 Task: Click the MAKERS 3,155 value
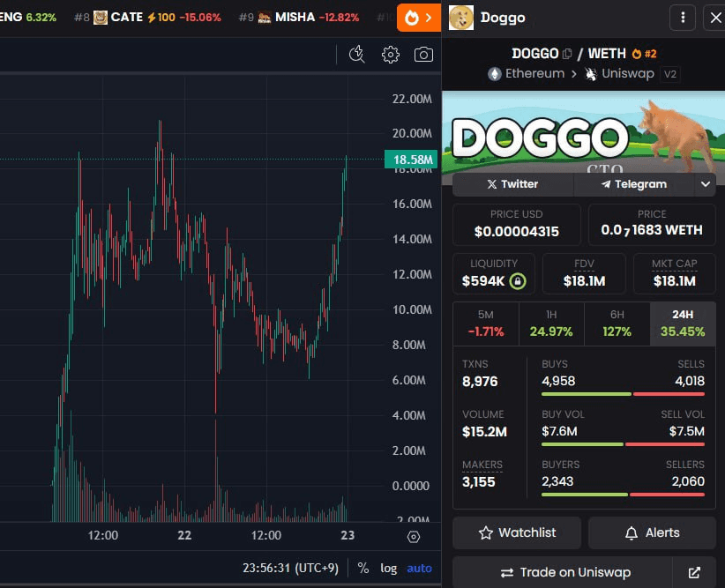479,481
